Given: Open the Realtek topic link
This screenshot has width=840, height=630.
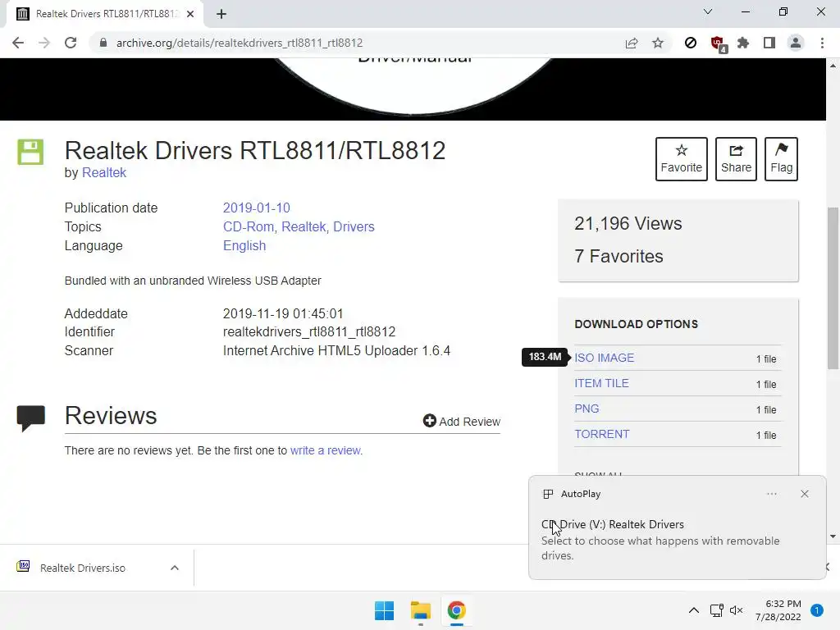Looking at the screenshot, I should click(x=304, y=226).
